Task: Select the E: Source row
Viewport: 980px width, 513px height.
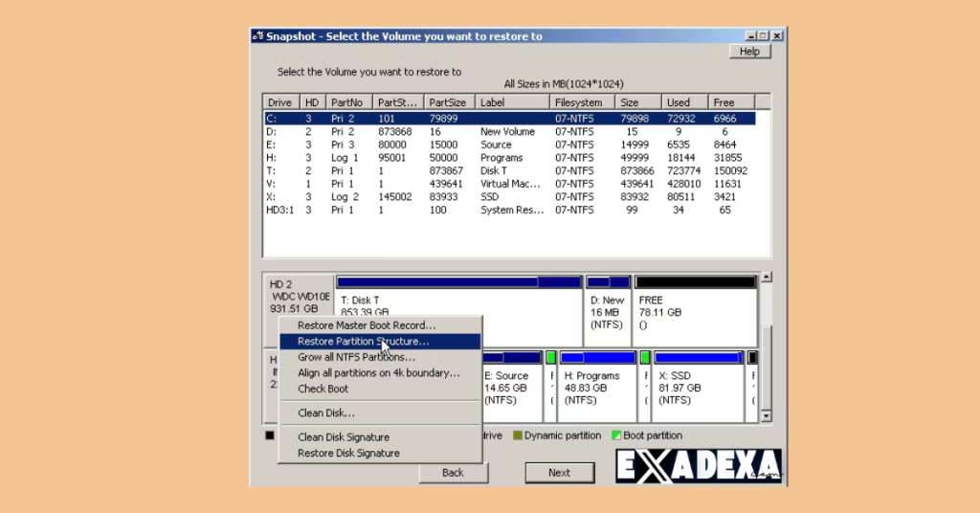Action: tap(509, 145)
